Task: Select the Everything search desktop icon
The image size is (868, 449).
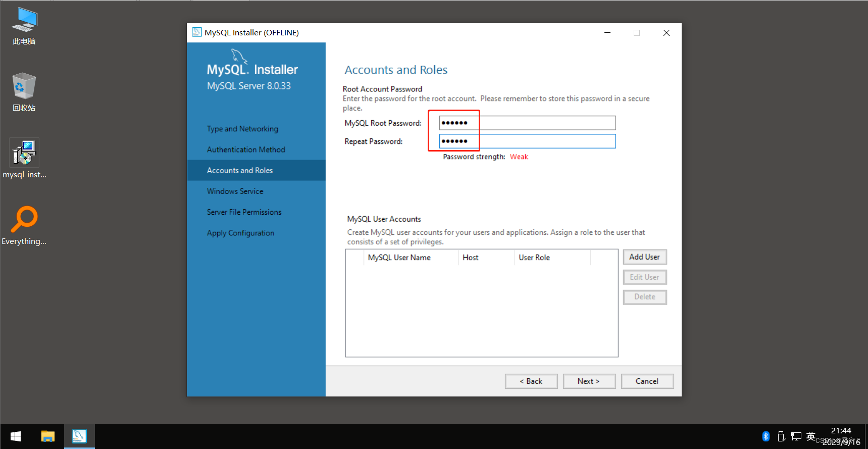Action: click(24, 225)
